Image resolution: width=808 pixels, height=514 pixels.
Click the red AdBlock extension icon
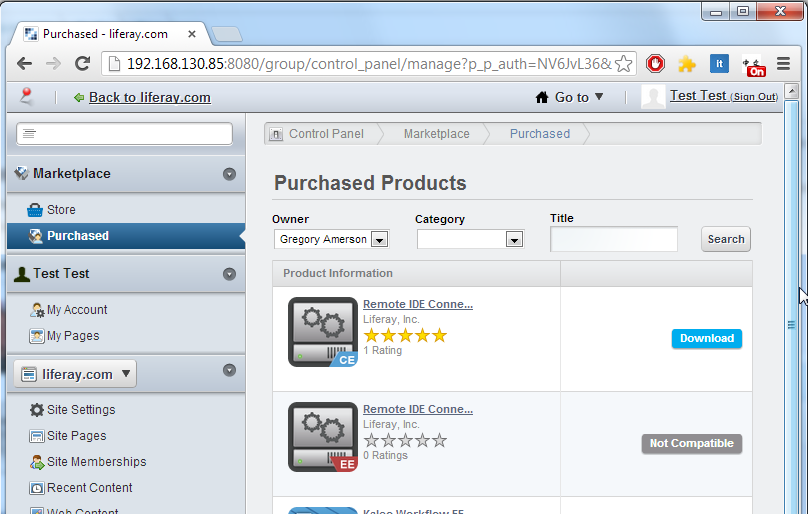[x=655, y=64]
